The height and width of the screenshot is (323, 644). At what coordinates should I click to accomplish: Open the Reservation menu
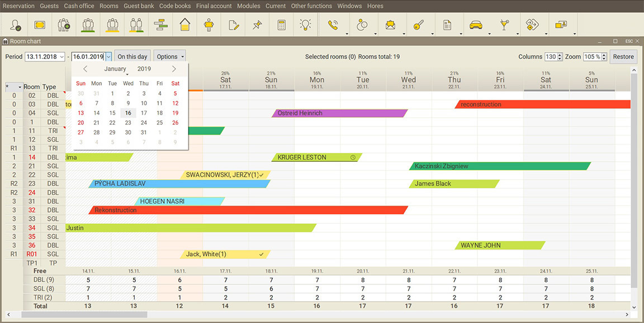click(x=18, y=6)
